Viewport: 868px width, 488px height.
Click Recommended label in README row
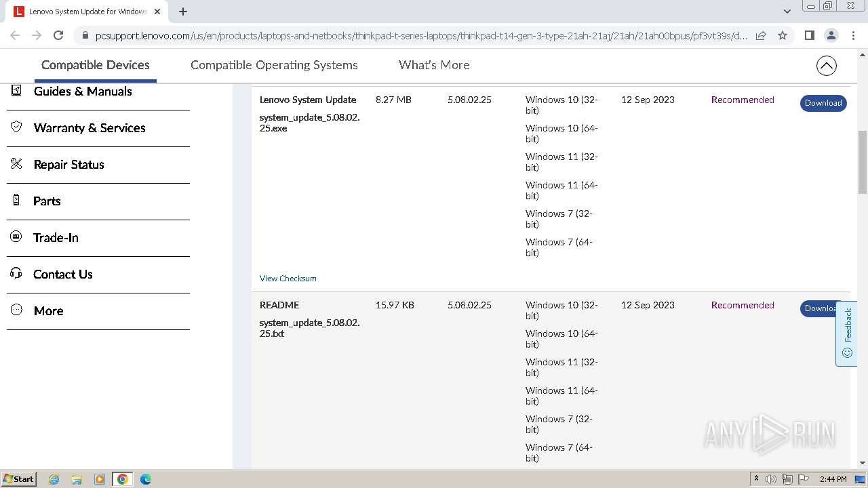(x=743, y=305)
